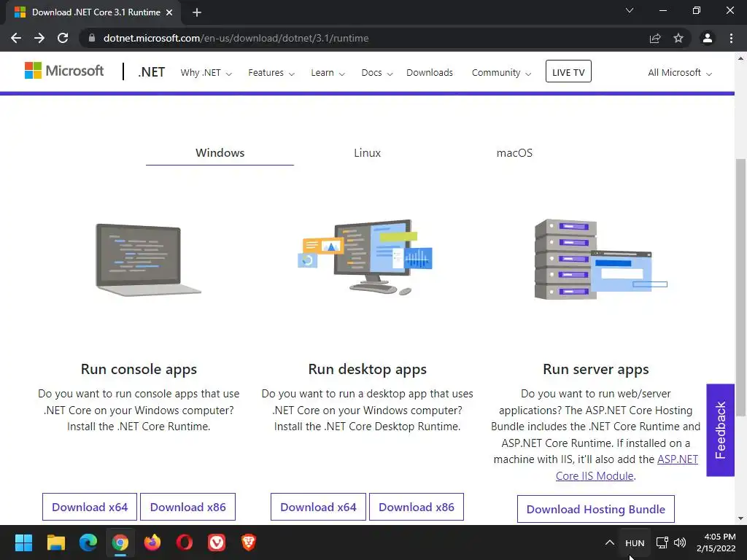
Task: Open Chrome profile avatar menu
Action: point(708,38)
